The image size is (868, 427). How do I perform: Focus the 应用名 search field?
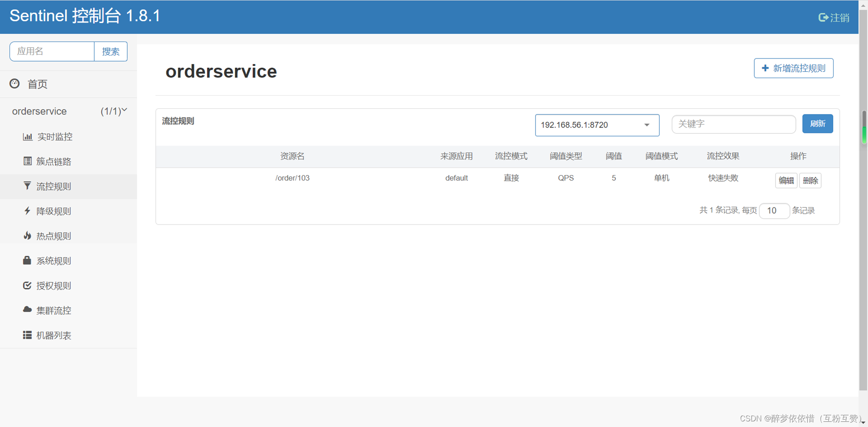coord(52,52)
